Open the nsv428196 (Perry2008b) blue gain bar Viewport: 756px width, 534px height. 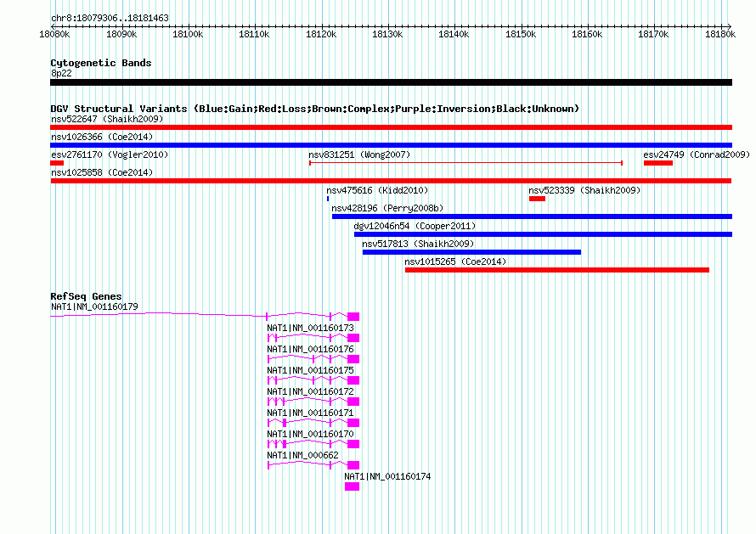[533, 216]
